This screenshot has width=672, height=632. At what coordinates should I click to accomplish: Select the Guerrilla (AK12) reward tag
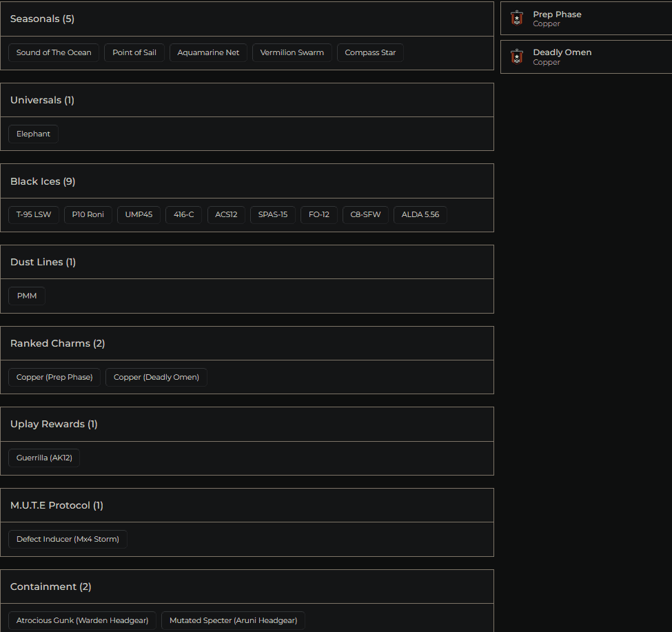pos(44,458)
